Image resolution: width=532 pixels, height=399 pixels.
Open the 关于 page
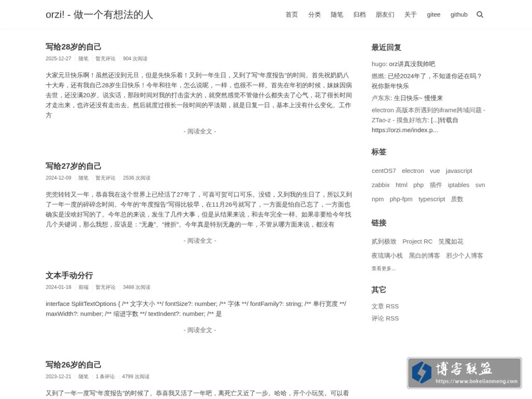coord(411,15)
